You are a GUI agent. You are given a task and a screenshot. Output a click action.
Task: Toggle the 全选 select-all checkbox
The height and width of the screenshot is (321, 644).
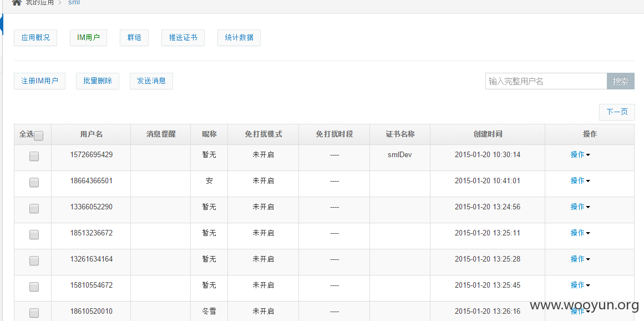coord(39,136)
